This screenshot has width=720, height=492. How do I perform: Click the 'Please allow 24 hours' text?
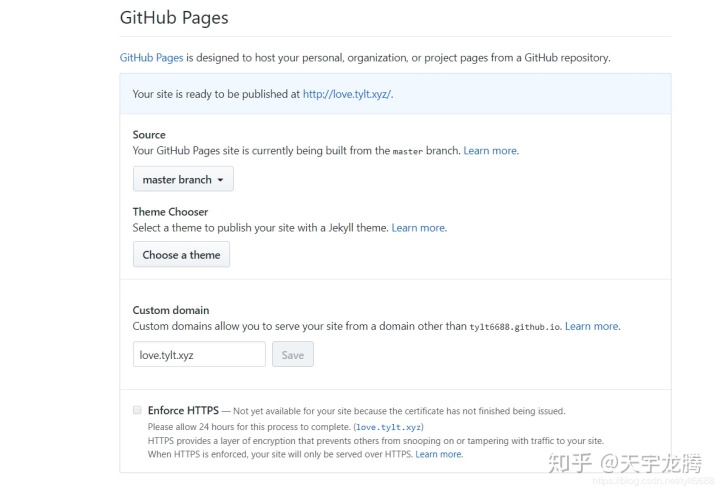coord(249,427)
